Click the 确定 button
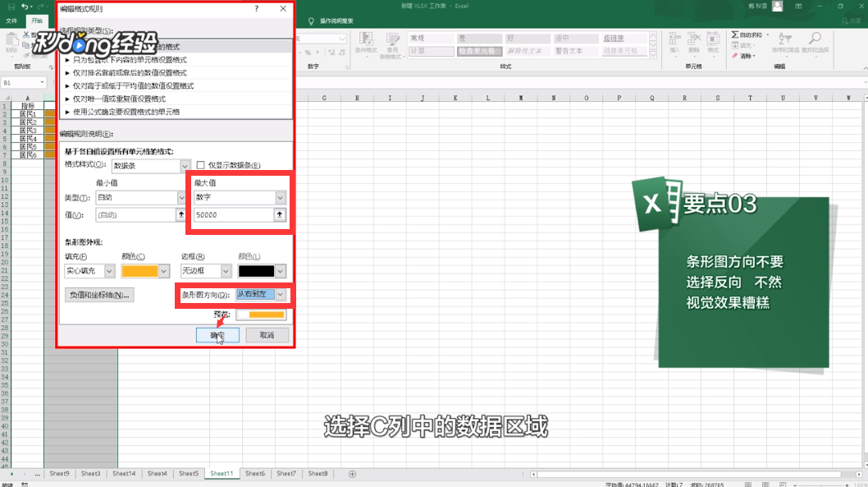 coord(217,335)
